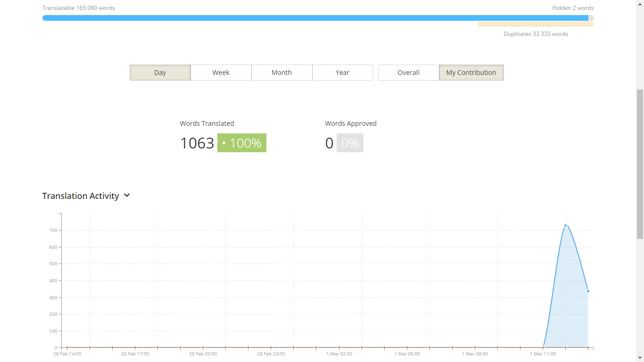Click the 28 Feb 14:00 axis label
Image resolution: width=644 pixels, height=362 pixels.
point(67,354)
